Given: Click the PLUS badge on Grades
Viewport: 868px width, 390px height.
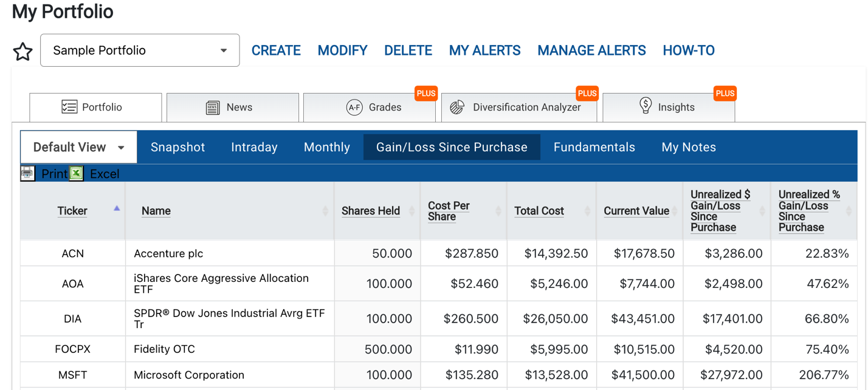Looking at the screenshot, I should point(426,94).
